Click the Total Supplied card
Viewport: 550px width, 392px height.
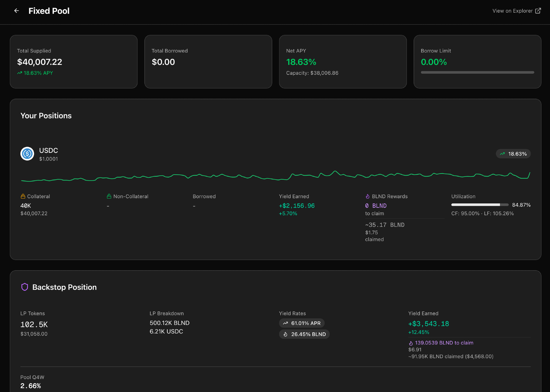[x=73, y=62]
